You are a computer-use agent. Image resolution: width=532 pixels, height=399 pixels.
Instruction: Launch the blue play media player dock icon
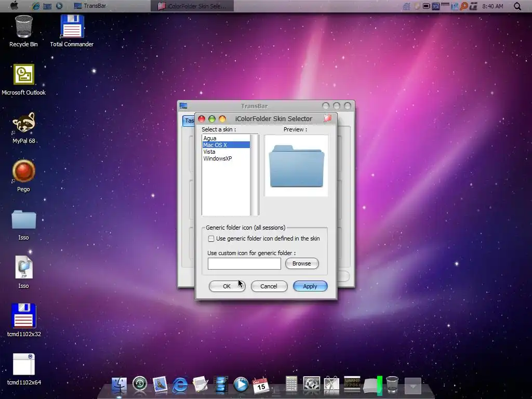click(241, 385)
